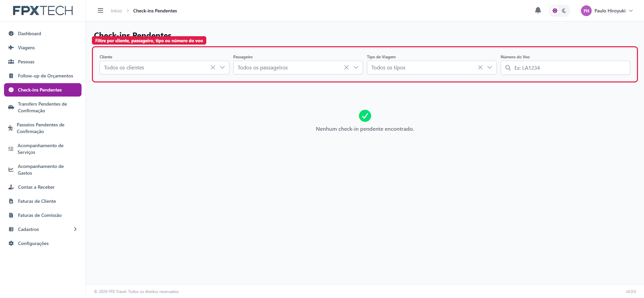Open Configurações in sidebar
This screenshot has width=644, height=298.
(x=43, y=243)
